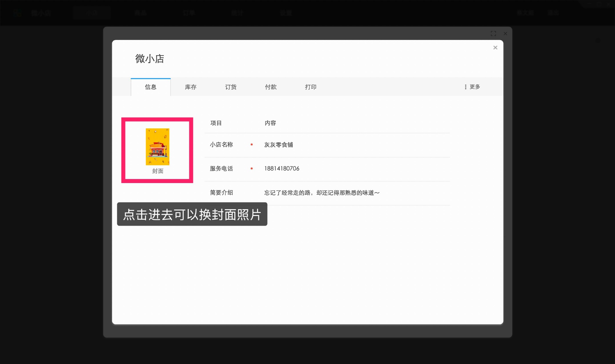615x364 pixels.
Task: Click the service phone number 18814180706
Action: (x=281, y=168)
